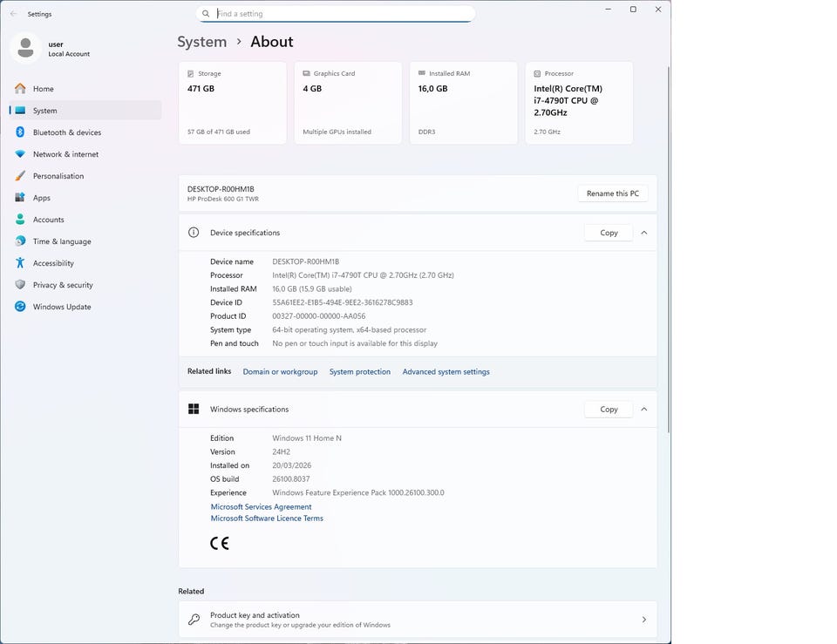Copy the Device specifications

click(x=609, y=233)
